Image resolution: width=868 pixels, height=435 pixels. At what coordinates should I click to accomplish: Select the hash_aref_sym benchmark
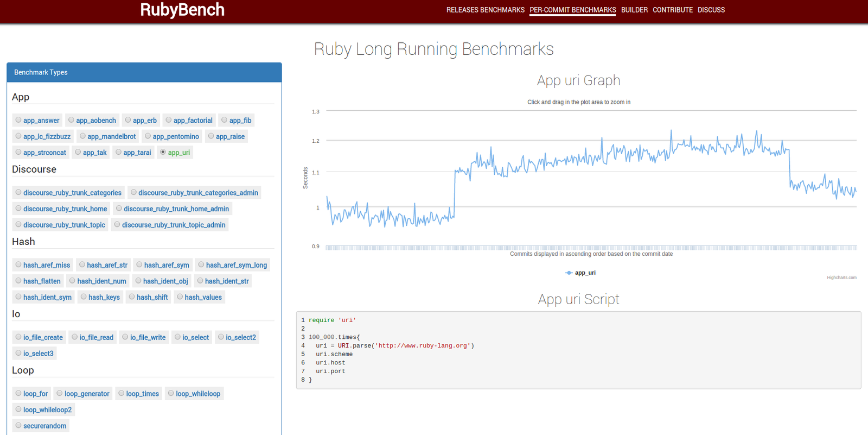pos(163,265)
